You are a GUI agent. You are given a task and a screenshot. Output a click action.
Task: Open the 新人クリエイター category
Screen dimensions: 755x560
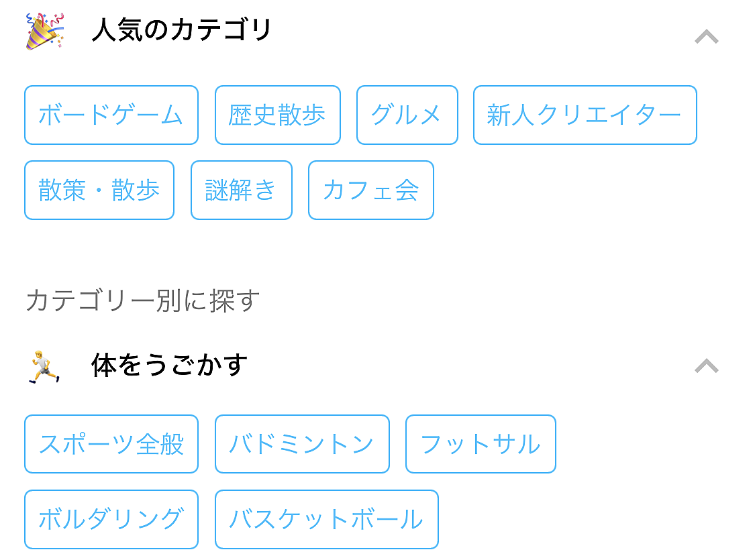click(585, 115)
